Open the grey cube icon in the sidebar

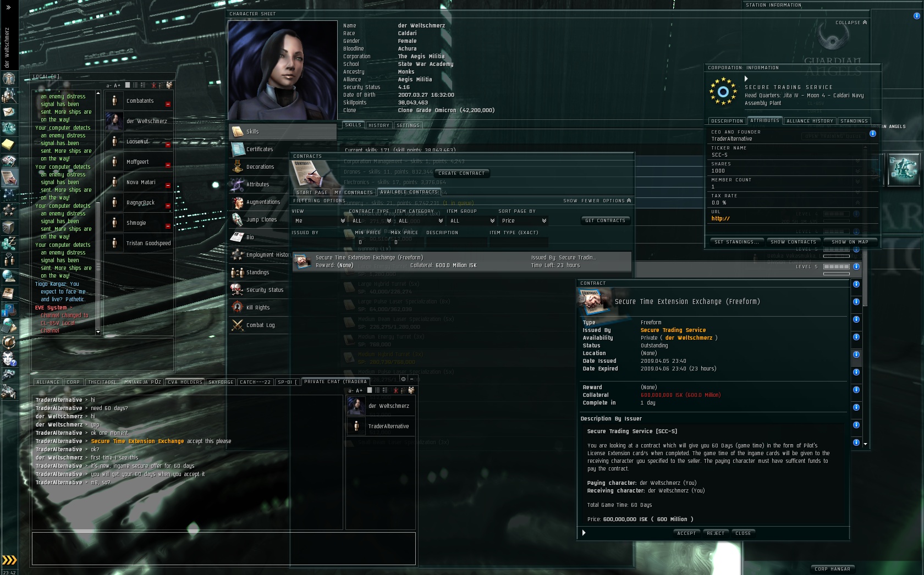click(x=9, y=226)
